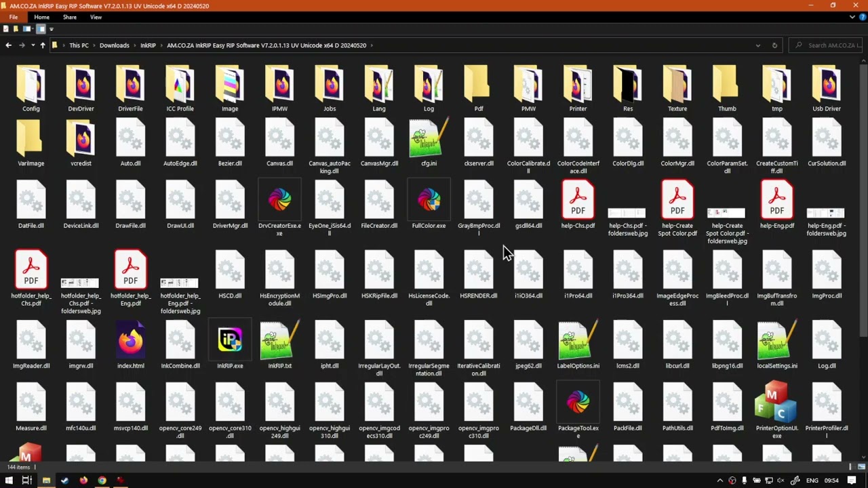868x488 pixels.
Task: Open help-Create Spot Color.pdf file
Action: point(677,209)
